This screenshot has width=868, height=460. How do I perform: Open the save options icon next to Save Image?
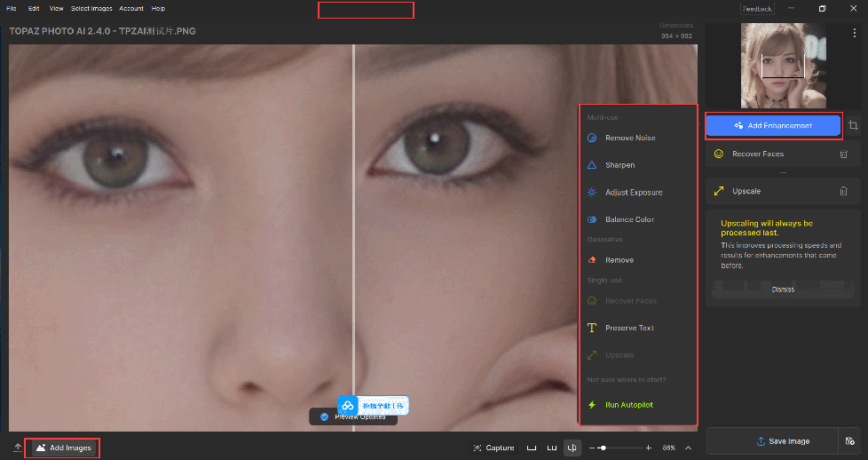(850, 441)
